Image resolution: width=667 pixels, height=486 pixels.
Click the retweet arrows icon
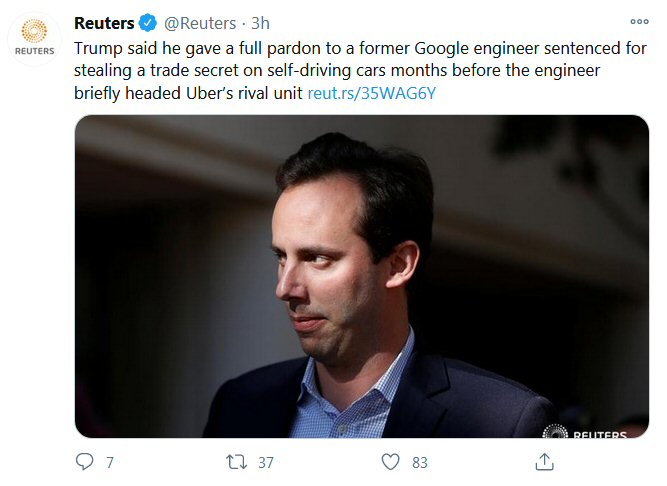pos(236,462)
